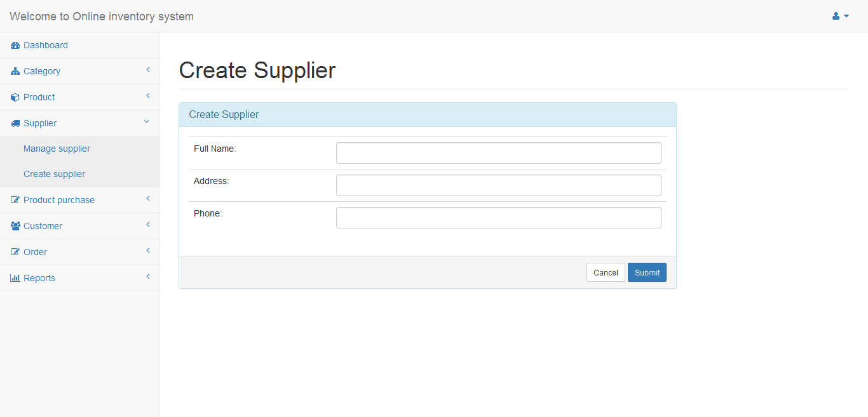Screen dimensions: 868x417
Task: Expand the Category menu chevron
Action: (148, 70)
